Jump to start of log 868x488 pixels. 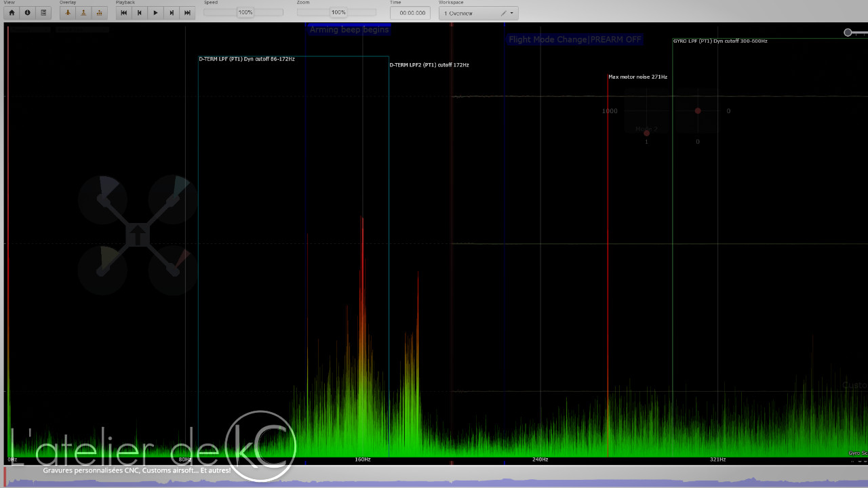123,13
